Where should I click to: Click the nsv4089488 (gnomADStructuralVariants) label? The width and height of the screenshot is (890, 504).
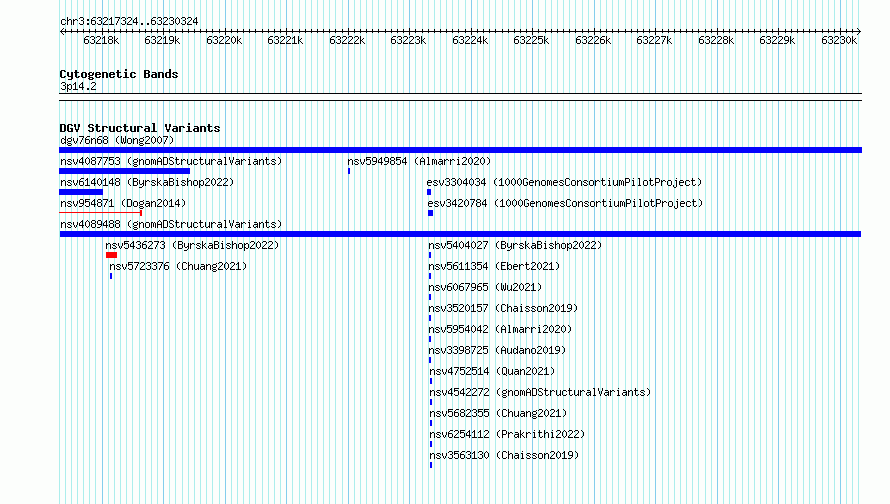[171, 224]
